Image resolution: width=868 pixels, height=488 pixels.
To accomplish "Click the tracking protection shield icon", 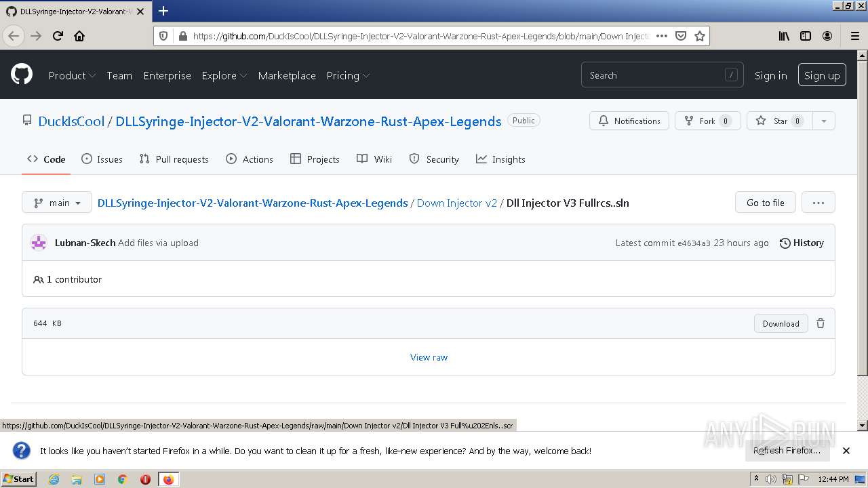I will 163,36.
